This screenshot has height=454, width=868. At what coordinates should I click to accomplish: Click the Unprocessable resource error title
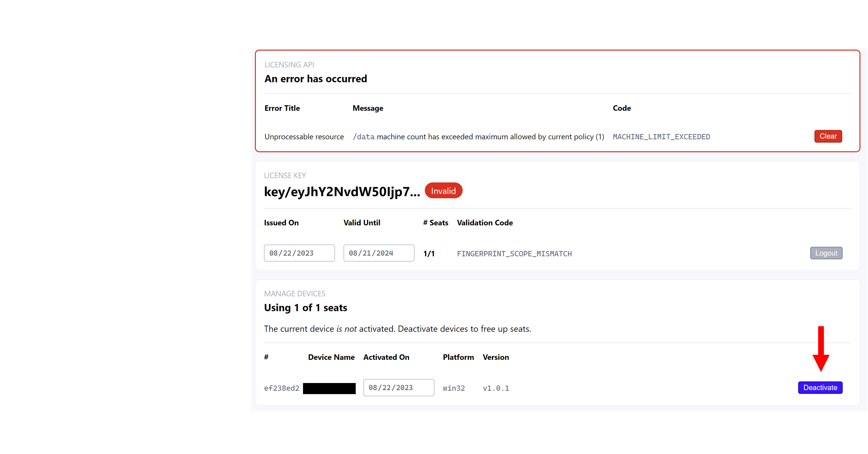[304, 137]
